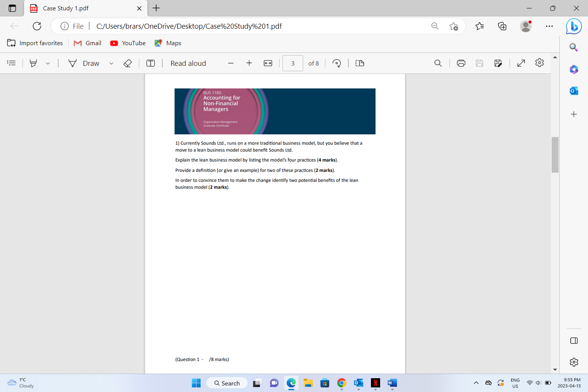588x392 pixels.
Task: Toggle the document table of contents panel
Action: [x=11, y=63]
